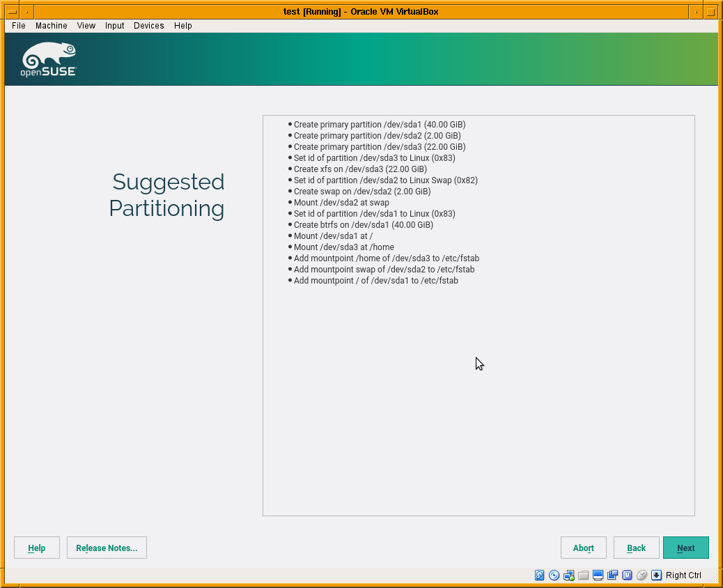Click the video capture status icon

coord(612,575)
